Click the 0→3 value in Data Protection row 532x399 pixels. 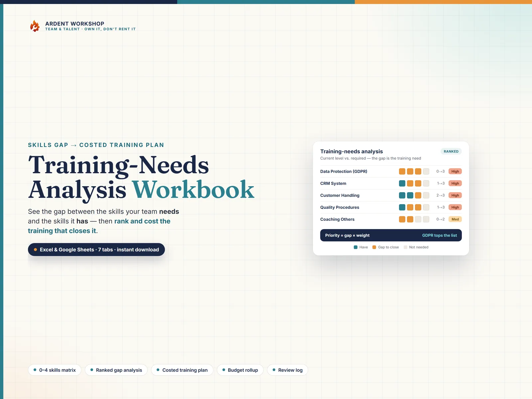coord(441,172)
